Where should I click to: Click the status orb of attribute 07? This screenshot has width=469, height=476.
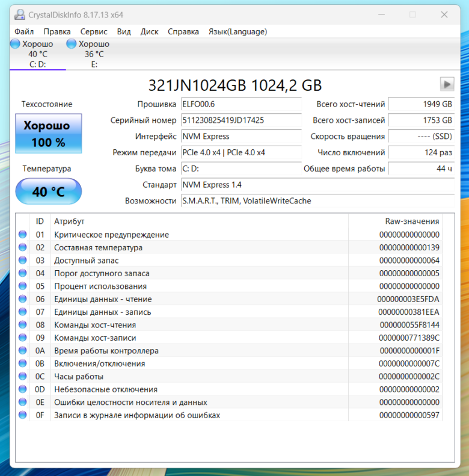(x=22, y=312)
